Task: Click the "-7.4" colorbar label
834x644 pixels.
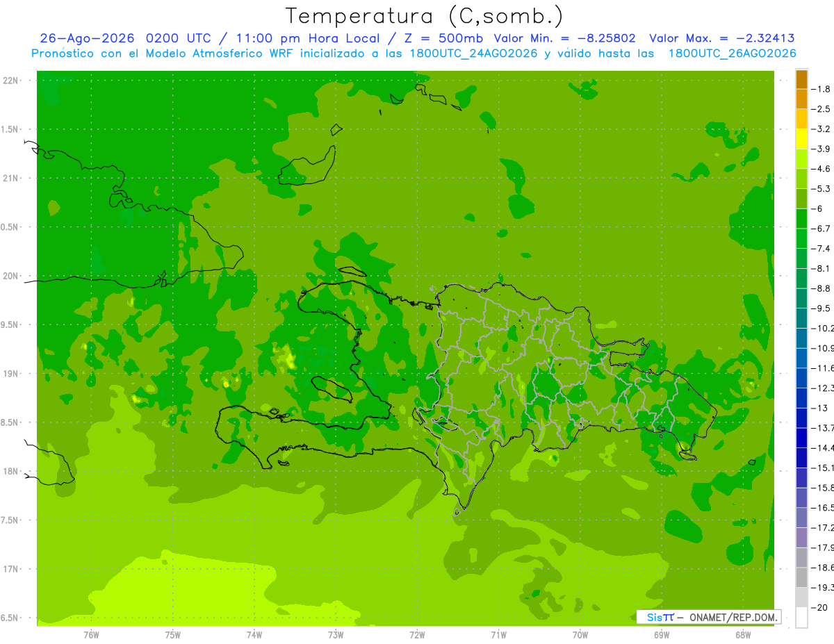Action: coord(821,249)
